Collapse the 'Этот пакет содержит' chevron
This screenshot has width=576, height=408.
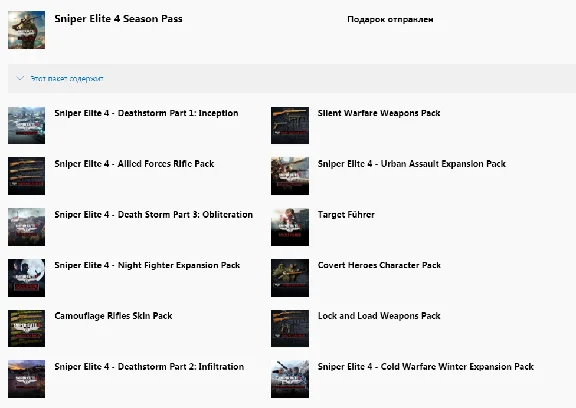pyautogui.click(x=20, y=78)
